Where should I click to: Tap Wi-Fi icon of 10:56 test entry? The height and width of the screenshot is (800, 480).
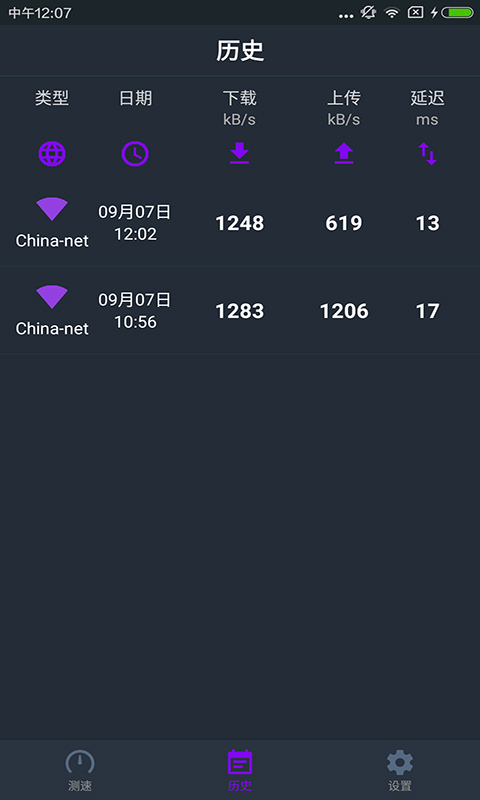click(x=52, y=297)
